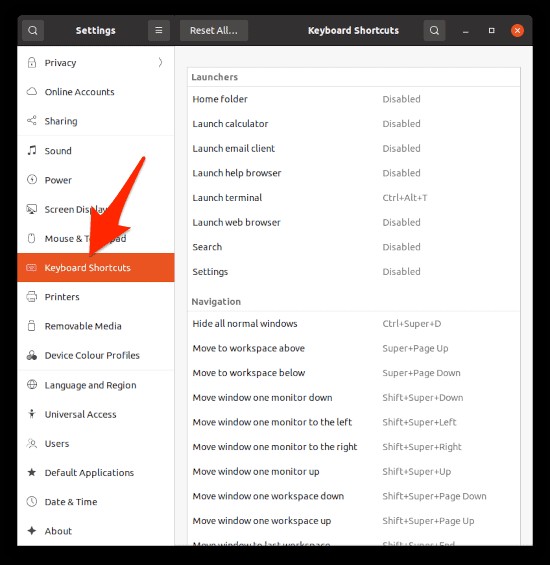550x565 pixels.
Task: Select Move window one workspace down
Action: click(x=354, y=496)
